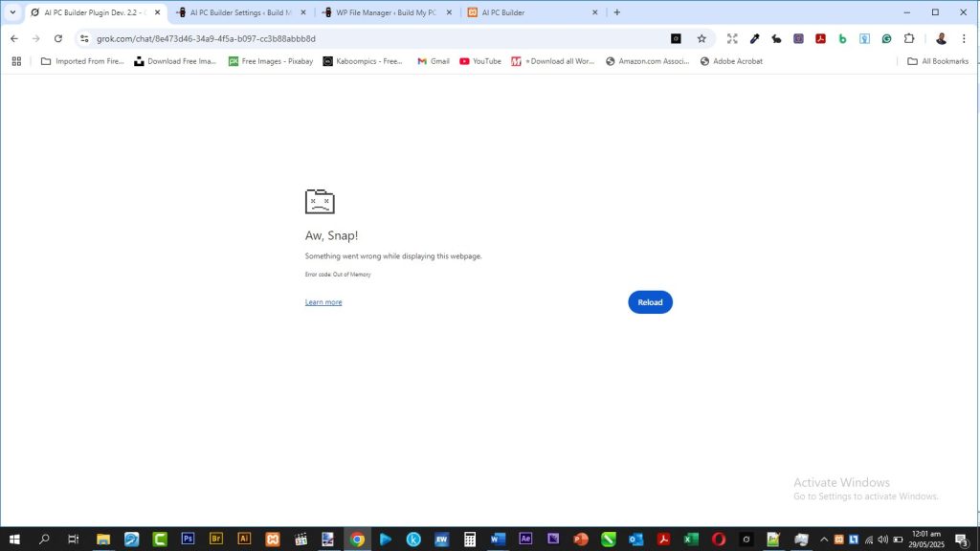The image size is (980, 551).
Task: Open Excel from the taskbar
Action: coord(691,540)
